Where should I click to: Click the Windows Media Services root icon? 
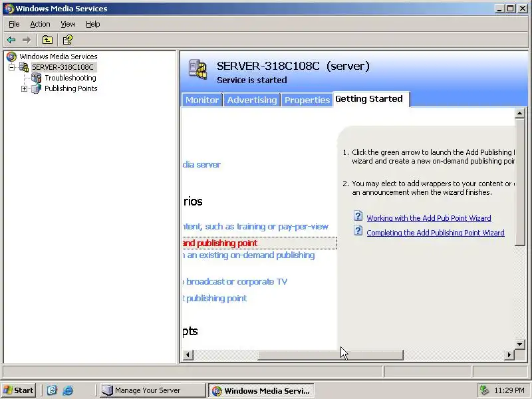point(11,57)
